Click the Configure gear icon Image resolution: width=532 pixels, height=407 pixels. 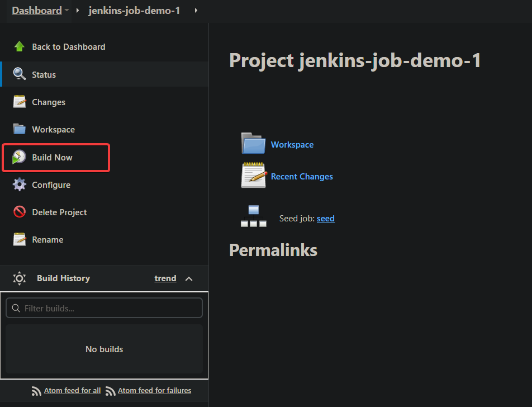tap(20, 184)
